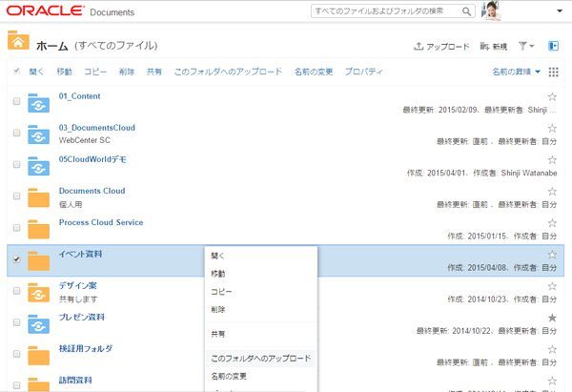
Task: Click コピー in the toolbar
Action: [x=95, y=72]
